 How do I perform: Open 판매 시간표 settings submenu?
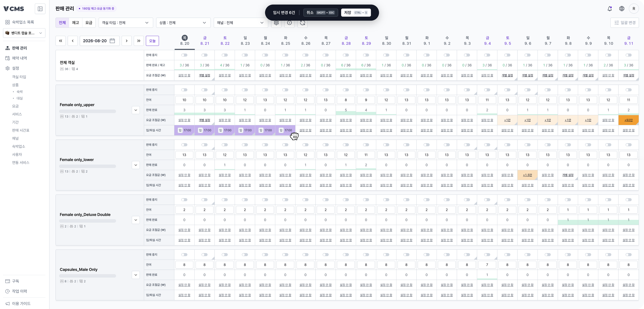pyautogui.click(x=21, y=130)
